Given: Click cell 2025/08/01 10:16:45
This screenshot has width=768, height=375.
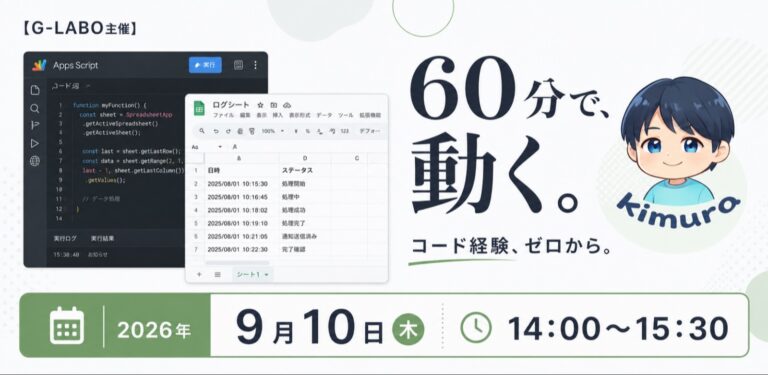Looking at the screenshot, I should click(x=241, y=197).
